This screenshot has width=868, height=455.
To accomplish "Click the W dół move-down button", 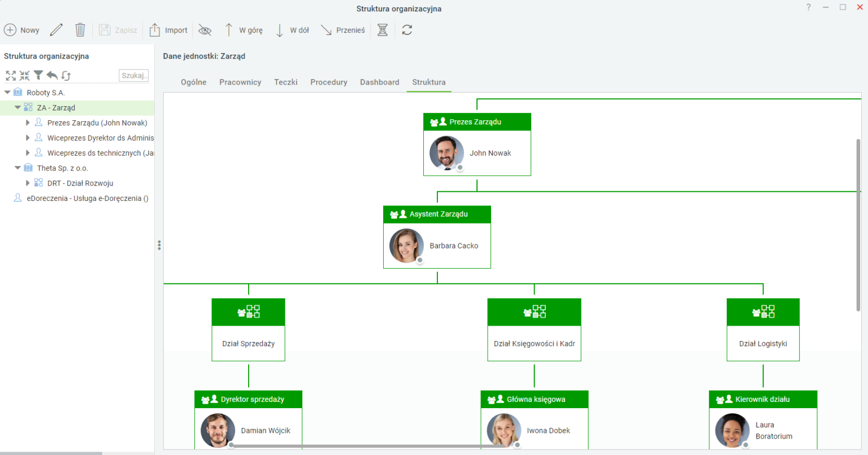I will (x=292, y=30).
